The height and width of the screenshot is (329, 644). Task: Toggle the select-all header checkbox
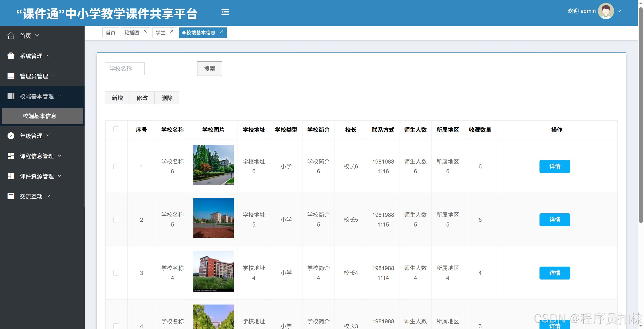[x=116, y=129]
